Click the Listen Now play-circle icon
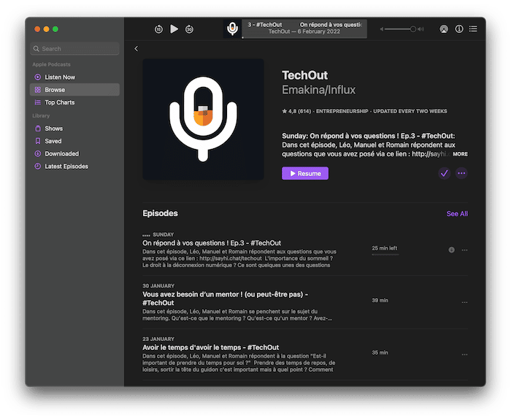 click(38, 77)
